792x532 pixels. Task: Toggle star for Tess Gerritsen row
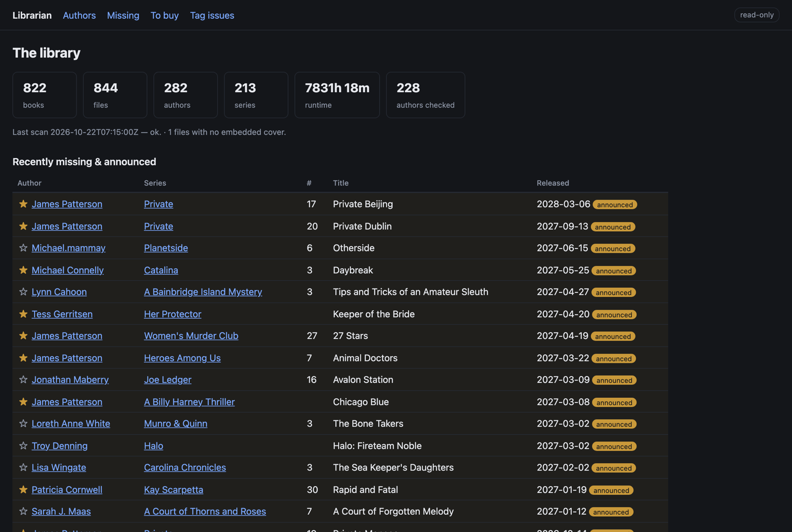(x=23, y=314)
